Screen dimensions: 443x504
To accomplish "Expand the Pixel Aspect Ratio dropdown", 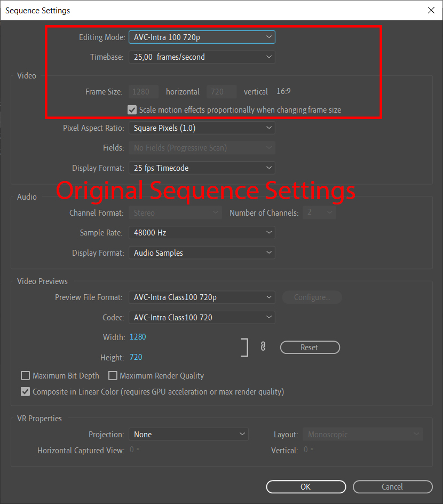I will click(202, 128).
